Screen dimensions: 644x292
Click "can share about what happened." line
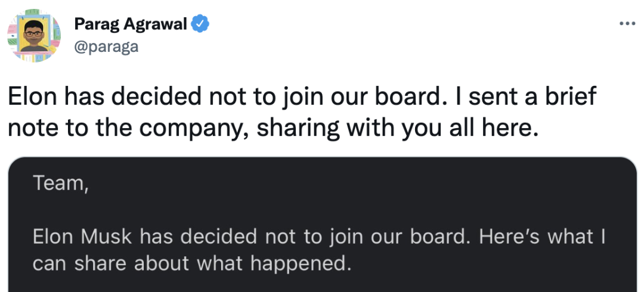pyautogui.click(x=192, y=263)
